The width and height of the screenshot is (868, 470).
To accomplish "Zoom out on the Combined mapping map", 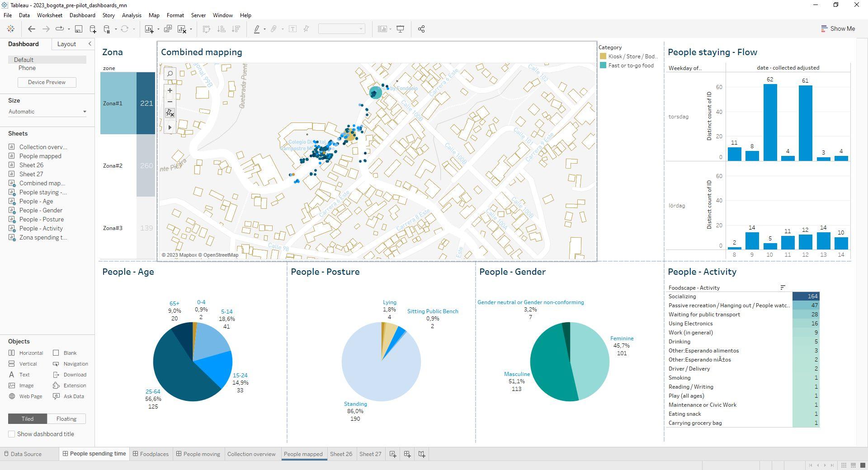I will point(170,102).
